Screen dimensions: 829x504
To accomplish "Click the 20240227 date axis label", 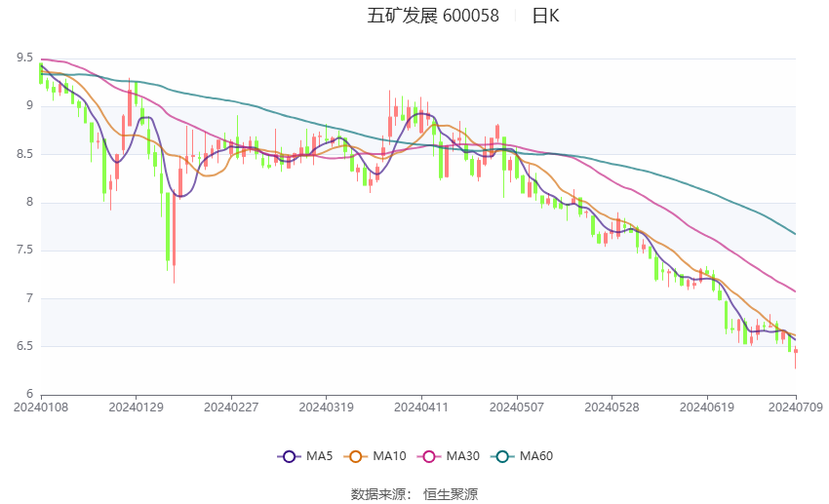I will pos(230,407).
